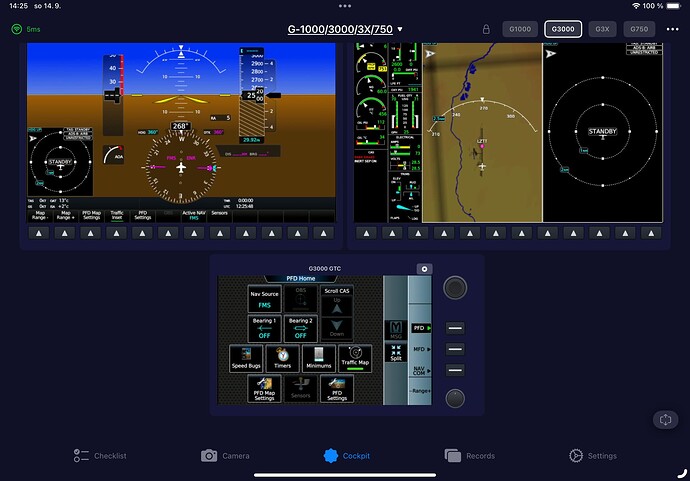Tap the battery 100 % indicator
The image size is (690, 481).
662,6
